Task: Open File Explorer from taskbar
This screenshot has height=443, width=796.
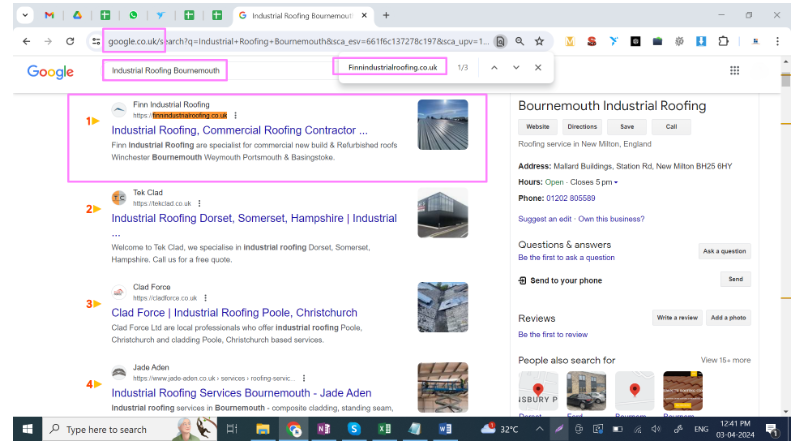Action: coord(262,429)
